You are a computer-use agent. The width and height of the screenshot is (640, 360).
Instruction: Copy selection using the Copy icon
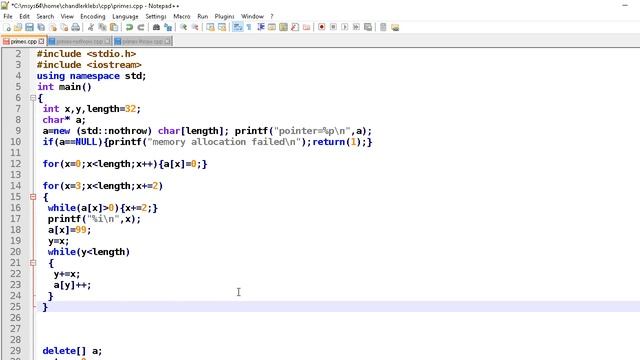coord(102,27)
